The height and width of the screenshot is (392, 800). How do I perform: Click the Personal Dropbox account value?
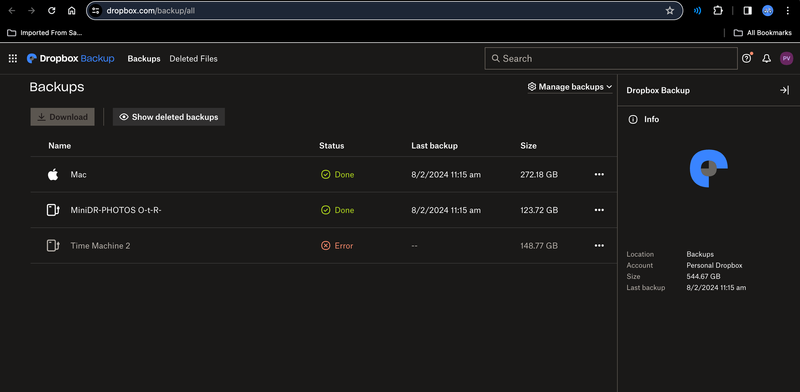[x=714, y=265]
